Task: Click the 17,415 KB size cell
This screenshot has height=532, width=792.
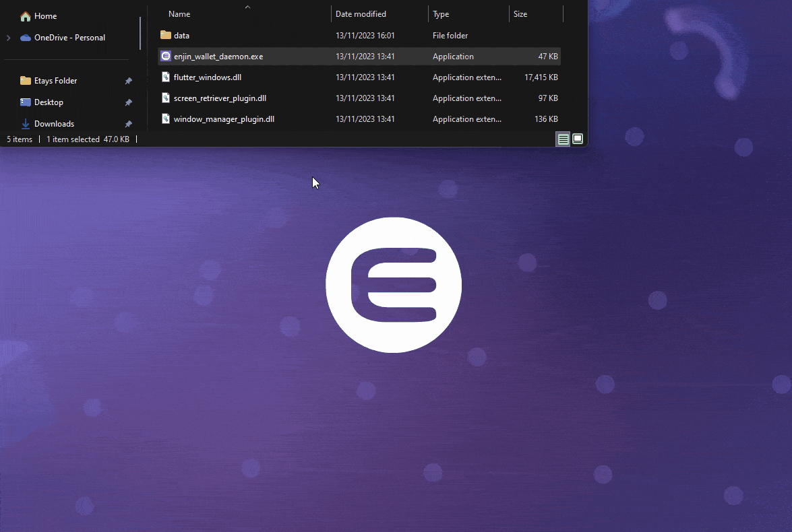Action: (541, 77)
